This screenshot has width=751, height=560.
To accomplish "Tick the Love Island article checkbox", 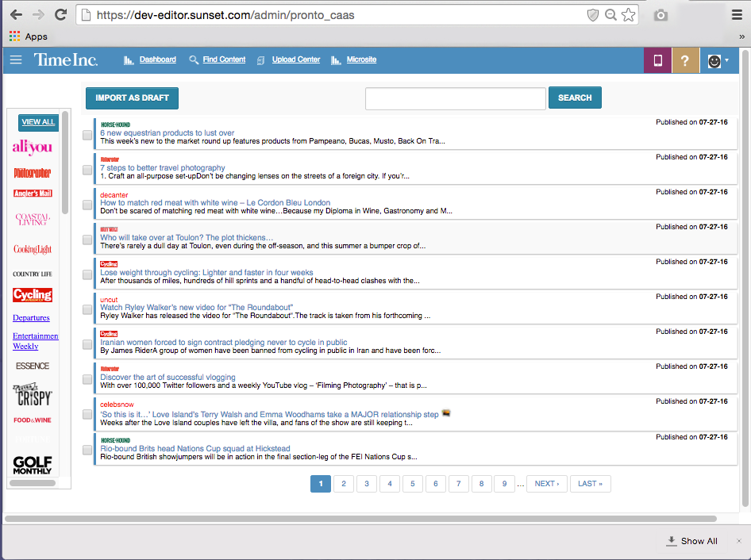I will (x=87, y=415).
